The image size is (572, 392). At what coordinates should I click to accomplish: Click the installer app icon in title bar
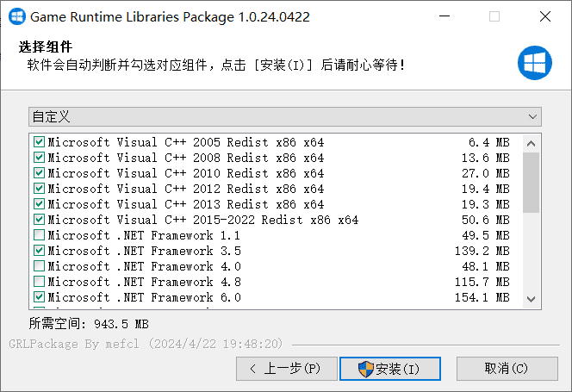15,16
